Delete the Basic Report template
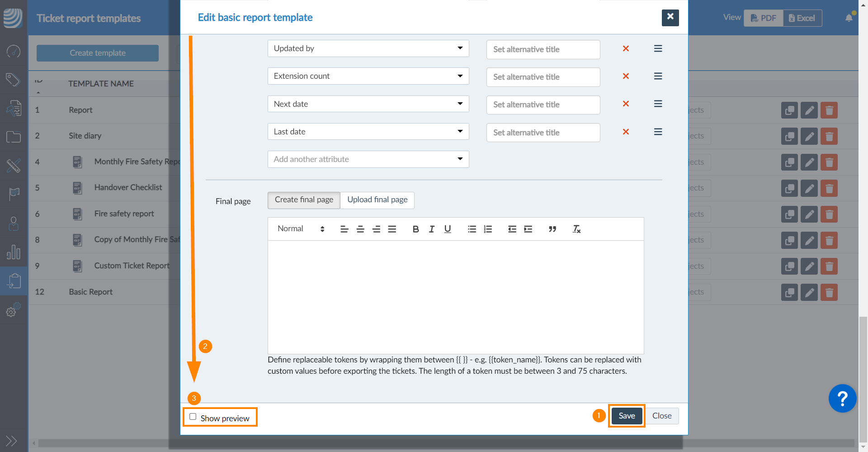Image resolution: width=868 pixels, height=452 pixels. [829, 292]
